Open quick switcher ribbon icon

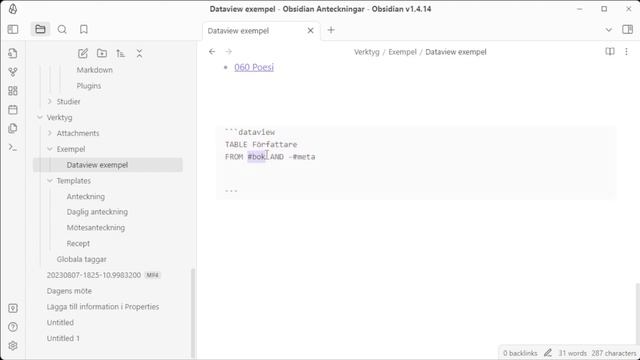pos(13,53)
